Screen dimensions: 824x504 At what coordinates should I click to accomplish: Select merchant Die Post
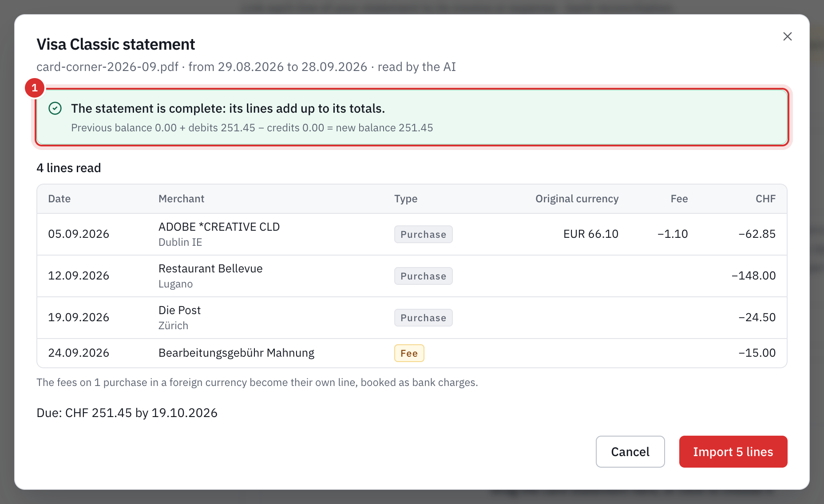(x=179, y=310)
